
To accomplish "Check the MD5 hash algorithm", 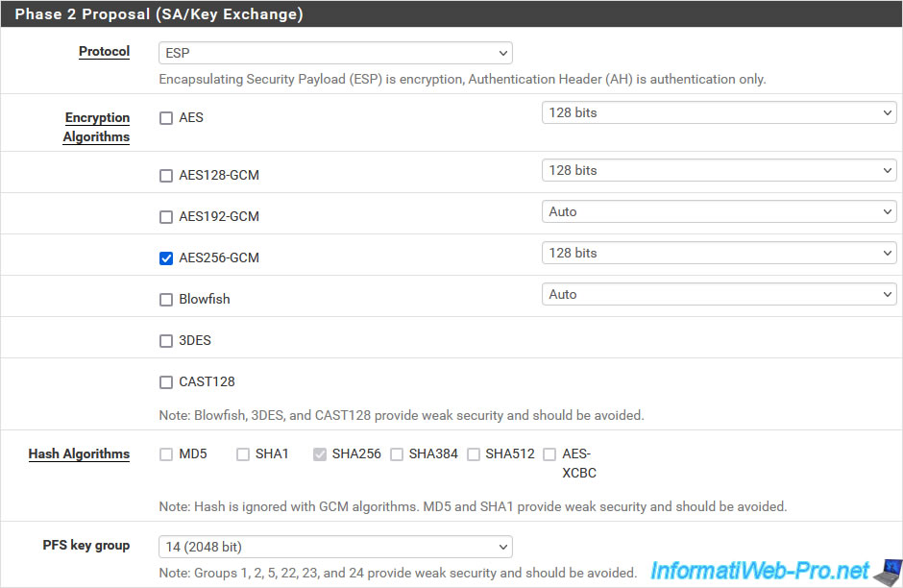I will [166, 455].
